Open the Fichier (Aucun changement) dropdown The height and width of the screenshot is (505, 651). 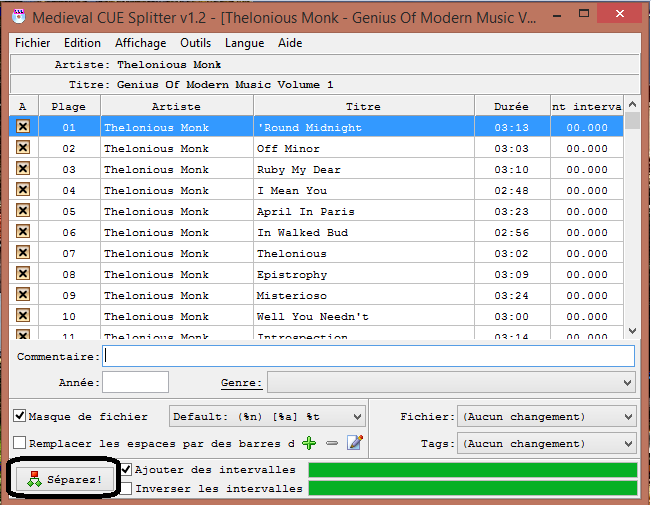(546, 417)
